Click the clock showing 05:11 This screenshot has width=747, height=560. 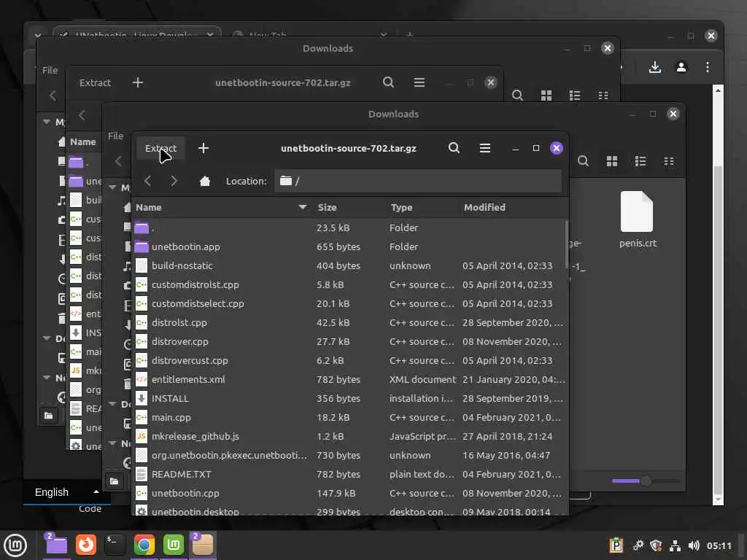click(x=719, y=545)
